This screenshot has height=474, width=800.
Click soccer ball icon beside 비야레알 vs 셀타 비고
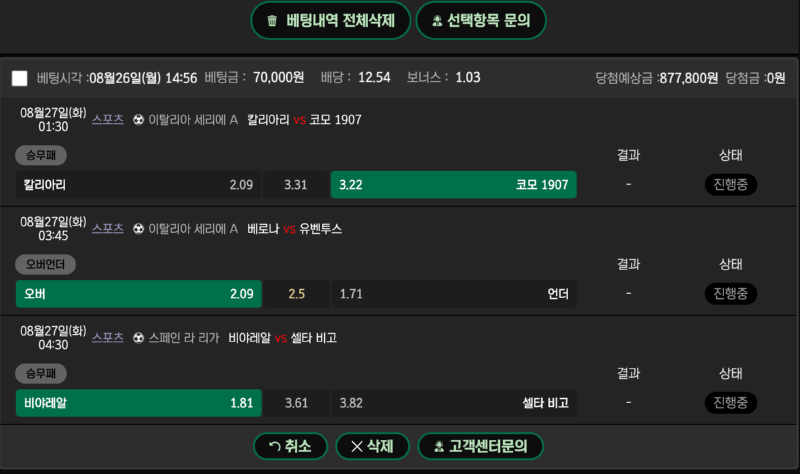click(138, 338)
